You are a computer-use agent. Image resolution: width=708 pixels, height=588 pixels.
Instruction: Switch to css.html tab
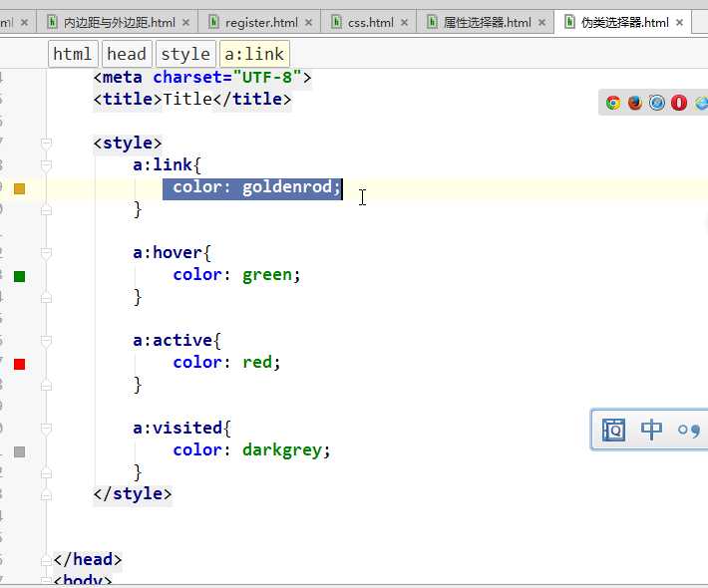(370, 22)
